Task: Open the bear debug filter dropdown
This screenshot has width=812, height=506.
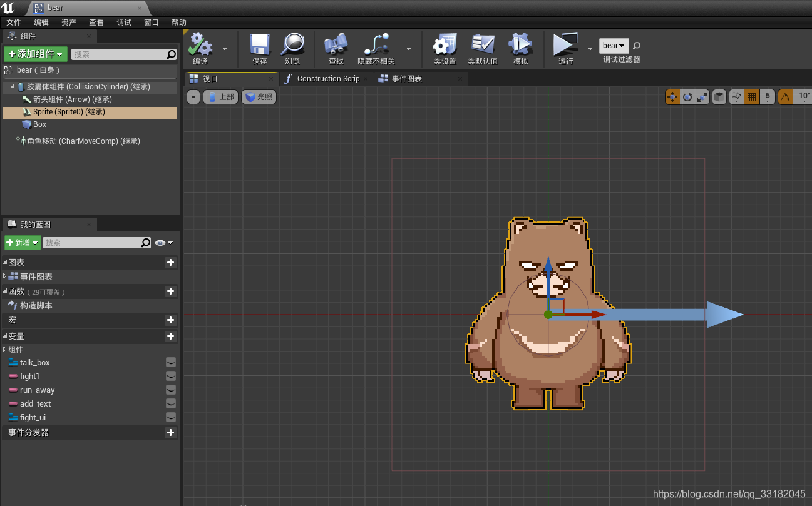Action: point(614,46)
